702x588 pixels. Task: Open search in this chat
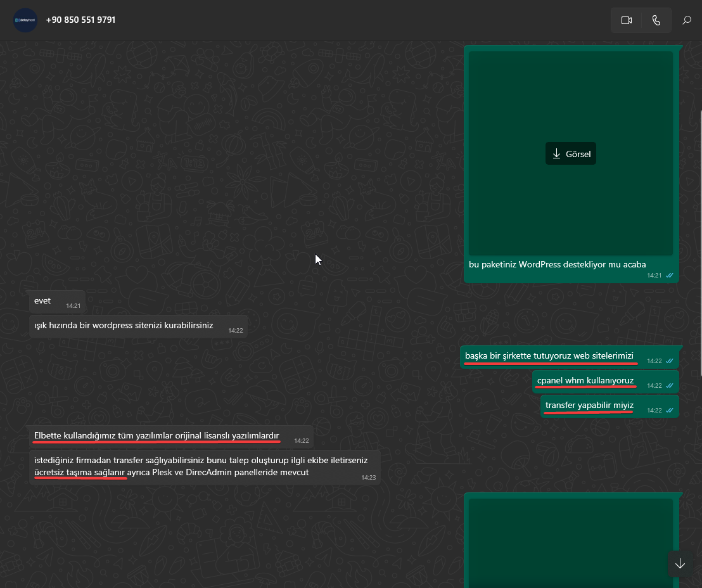click(x=686, y=20)
